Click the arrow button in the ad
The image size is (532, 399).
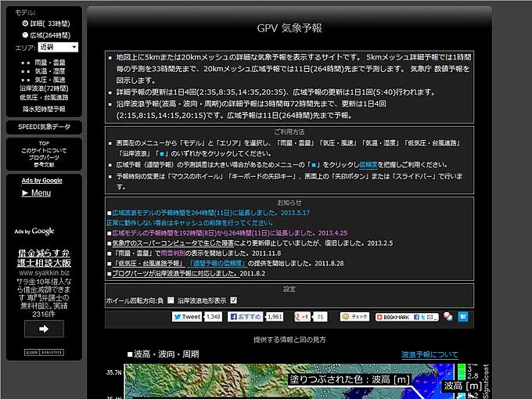pos(44,329)
